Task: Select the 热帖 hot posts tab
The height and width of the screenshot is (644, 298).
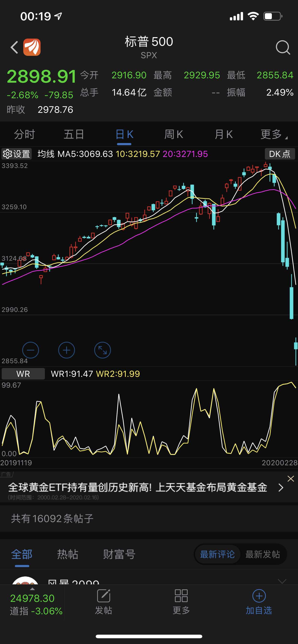Action: 68,554
